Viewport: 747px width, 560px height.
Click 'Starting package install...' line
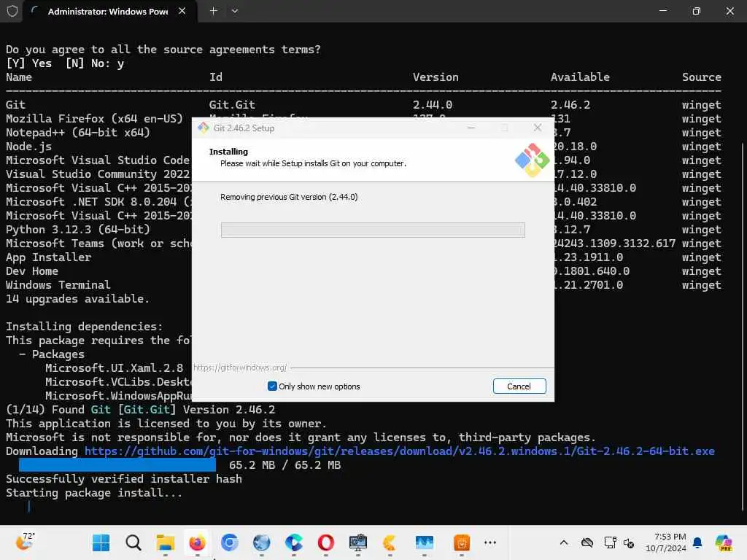(x=94, y=492)
